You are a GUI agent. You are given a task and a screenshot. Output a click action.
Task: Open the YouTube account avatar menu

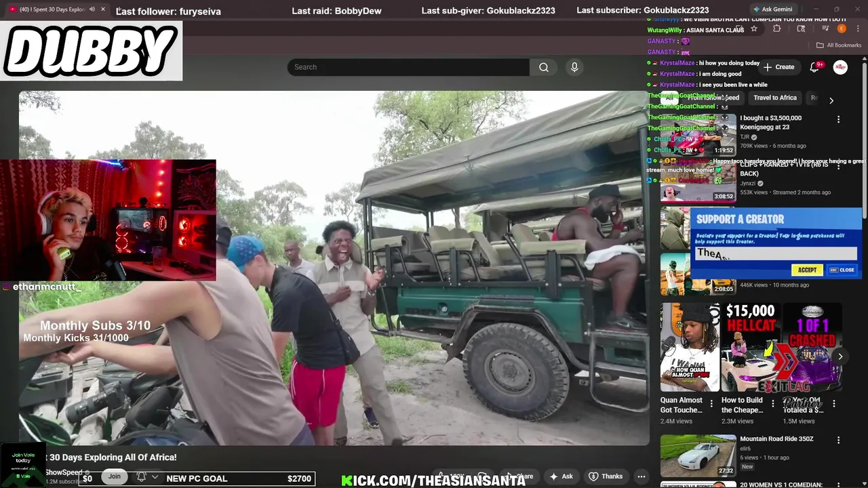(840, 67)
